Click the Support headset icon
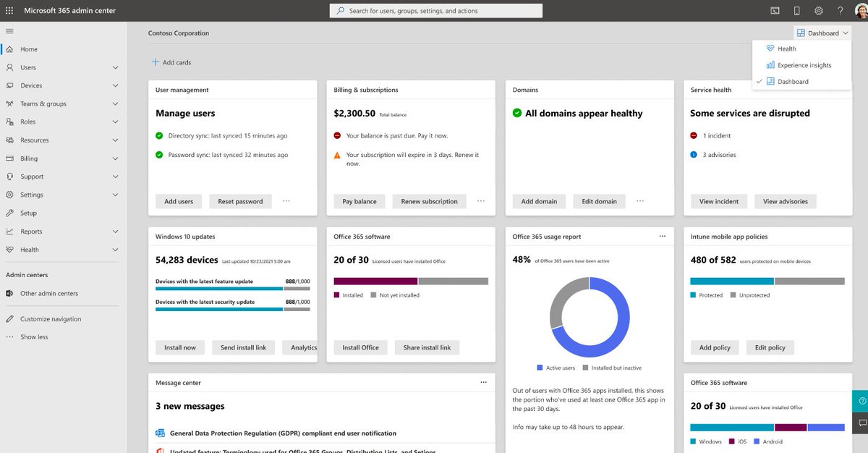 9,177
